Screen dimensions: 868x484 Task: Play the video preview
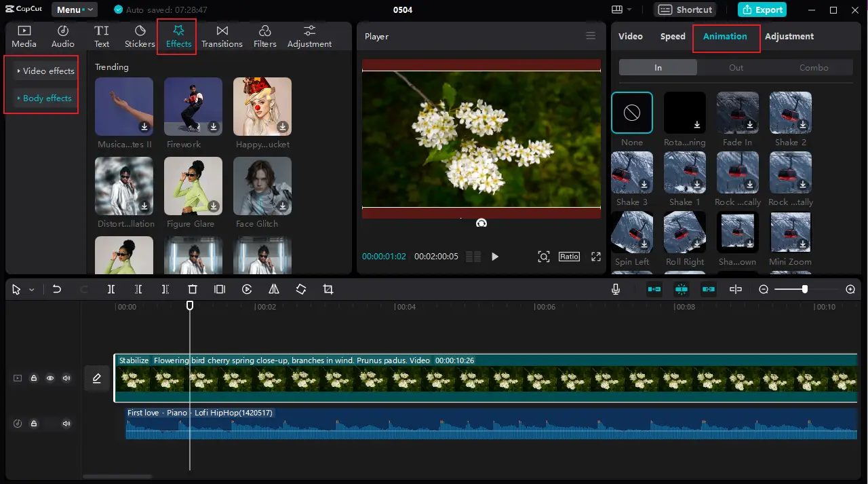click(495, 257)
